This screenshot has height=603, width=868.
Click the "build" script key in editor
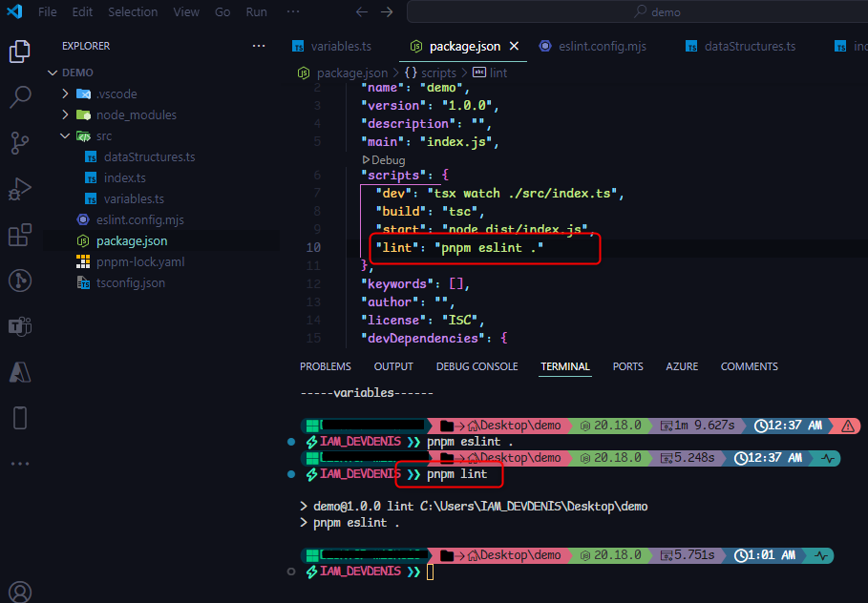pos(401,212)
